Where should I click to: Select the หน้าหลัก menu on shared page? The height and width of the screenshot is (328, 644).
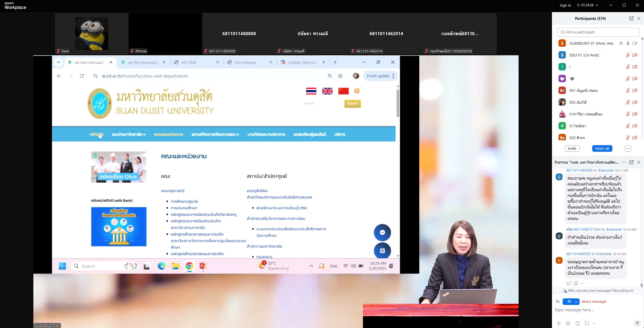coord(97,134)
